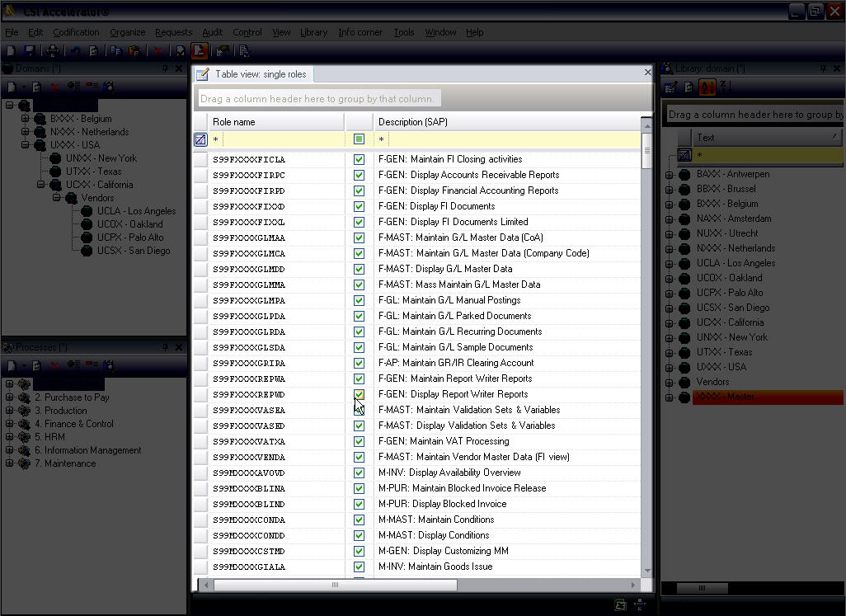Click the filter row icon in the table view
The height and width of the screenshot is (616, 846).
(x=200, y=139)
